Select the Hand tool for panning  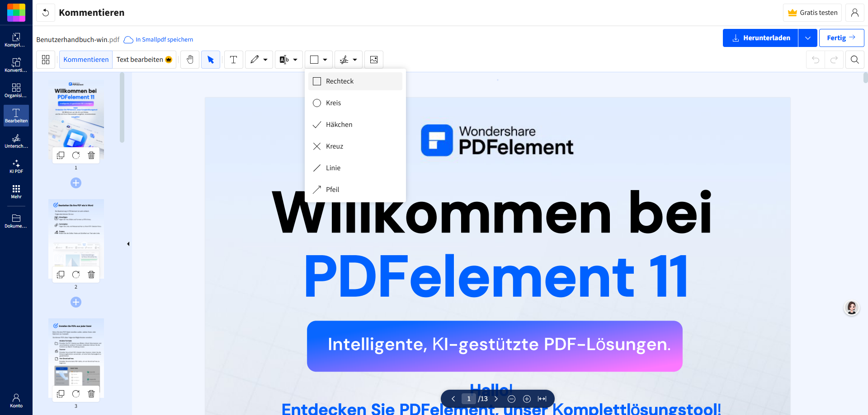pyautogui.click(x=189, y=59)
